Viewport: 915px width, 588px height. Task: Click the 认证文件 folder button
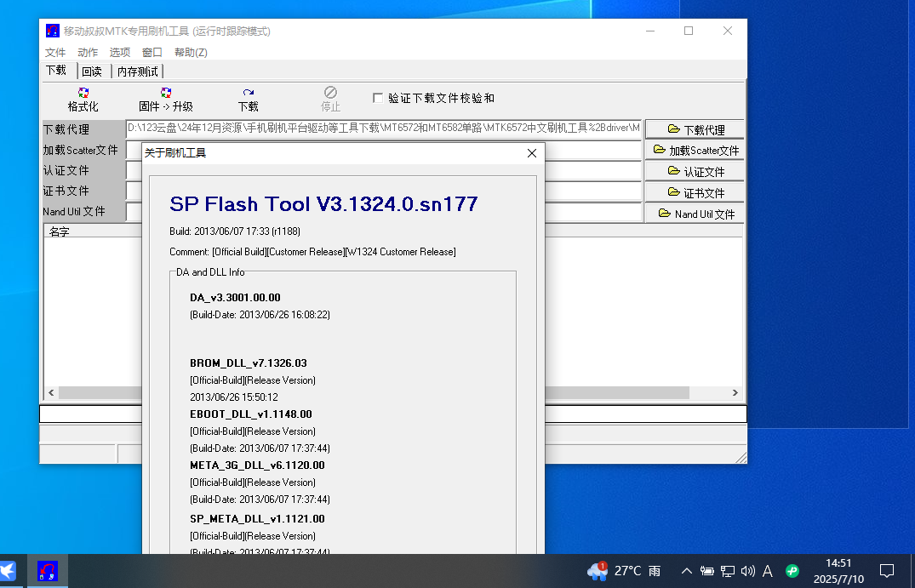pyautogui.click(x=695, y=172)
